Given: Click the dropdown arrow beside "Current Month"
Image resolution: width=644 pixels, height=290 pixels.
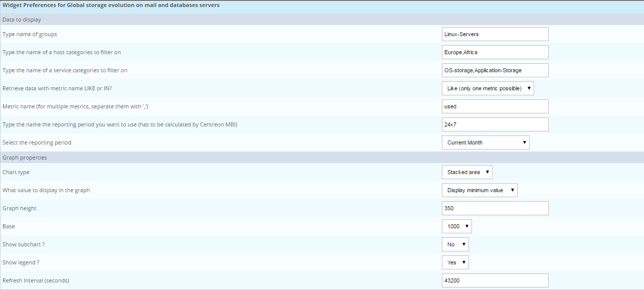Looking at the screenshot, I should coord(524,142).
